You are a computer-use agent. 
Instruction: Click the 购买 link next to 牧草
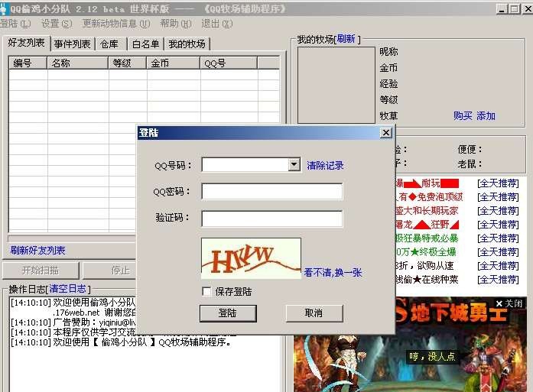click(463, 116)
